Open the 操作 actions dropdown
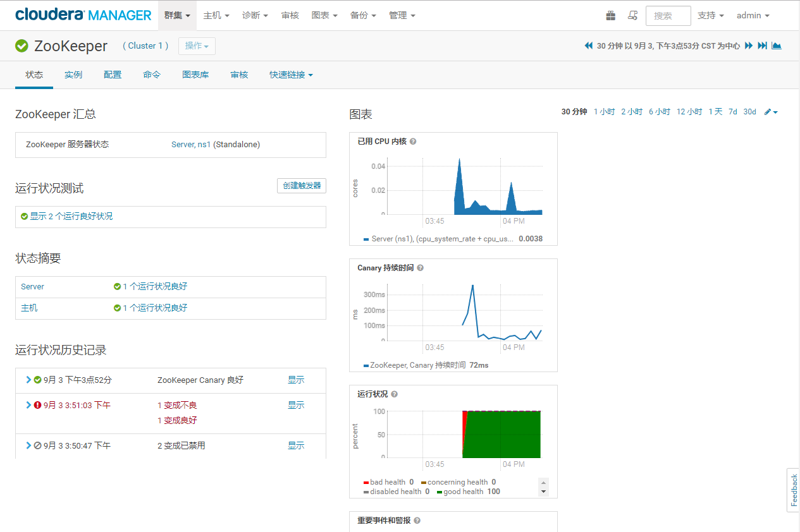Screen dimensions: 800x532 (197, 46)
